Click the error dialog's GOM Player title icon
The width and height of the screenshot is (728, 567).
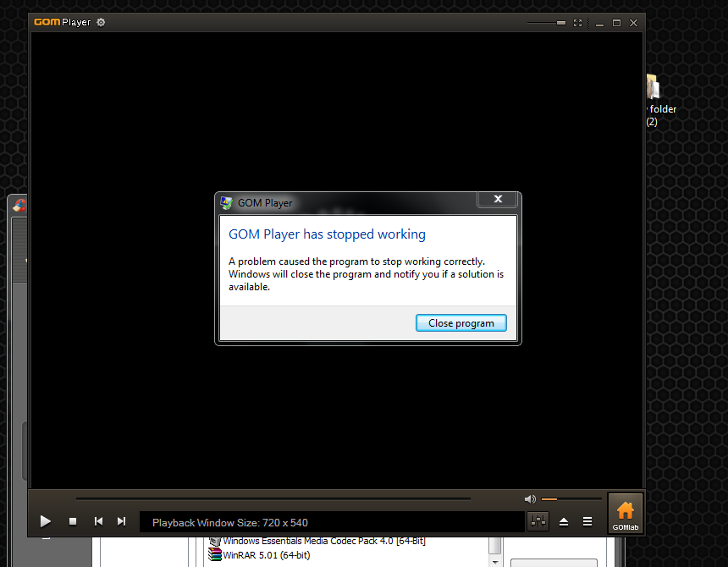226,203
